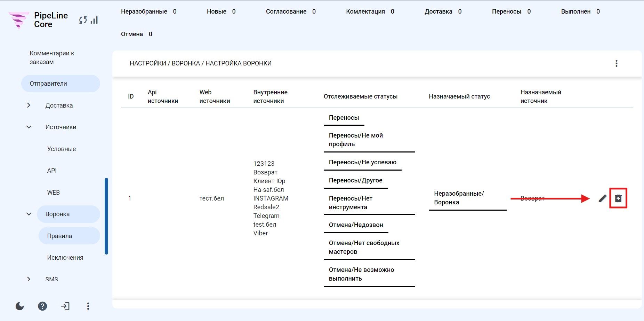Edit rule 1 with the pencil icon
The height and width of the screenshot is (321, 644).
pos(602,198)
